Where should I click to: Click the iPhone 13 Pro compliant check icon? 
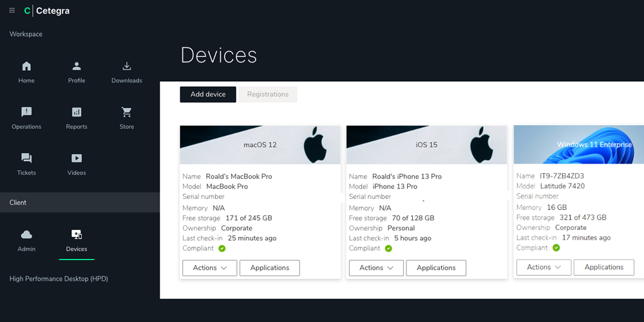[x=388, y=249]
